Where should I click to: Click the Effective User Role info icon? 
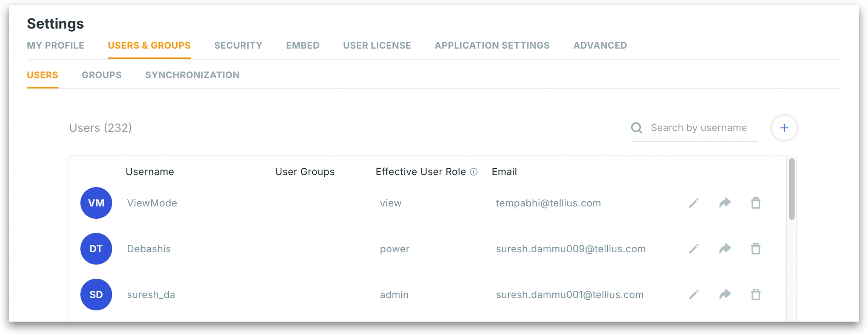coord(474,172)
